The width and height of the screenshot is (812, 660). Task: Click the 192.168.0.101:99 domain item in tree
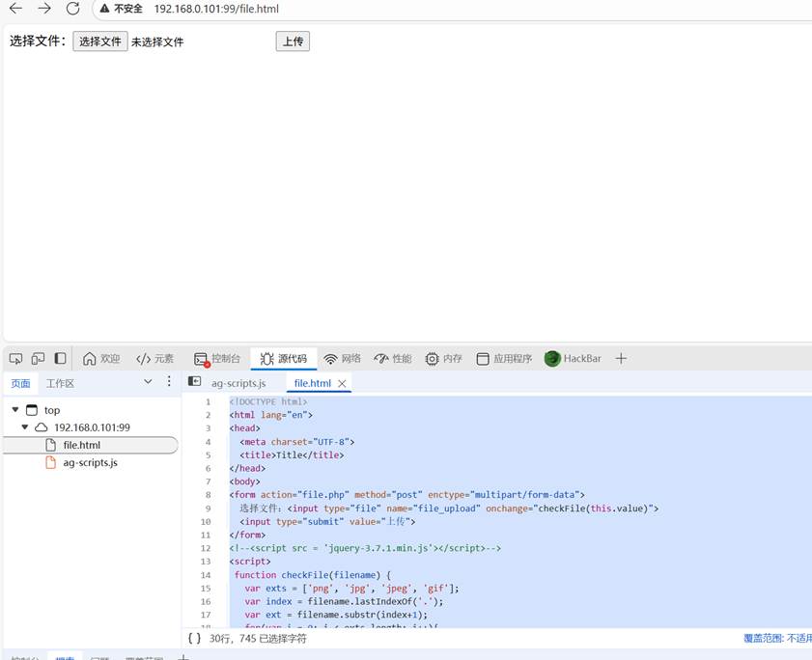point(92,427)
